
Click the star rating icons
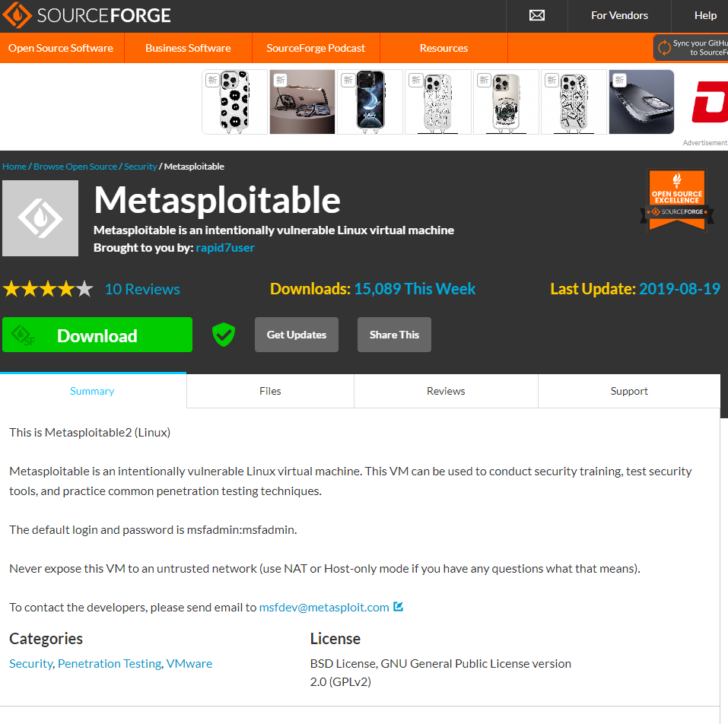pyautogui.click(x=48, y=289)
